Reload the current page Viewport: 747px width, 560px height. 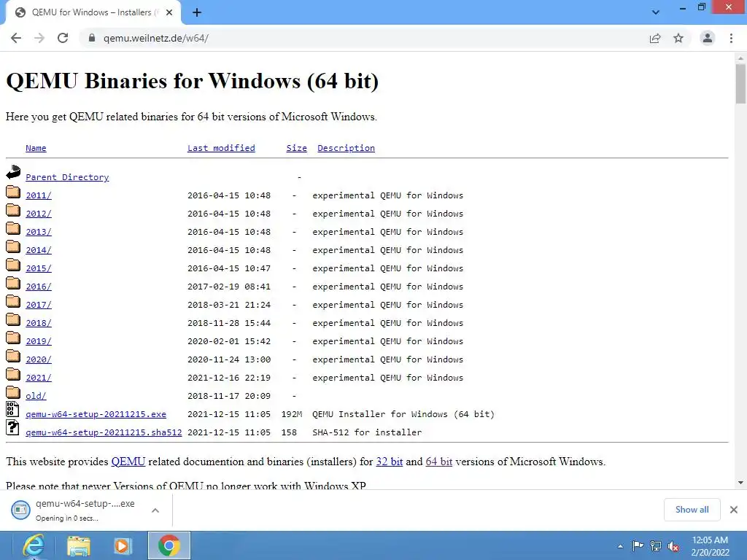tap(63, 38)
